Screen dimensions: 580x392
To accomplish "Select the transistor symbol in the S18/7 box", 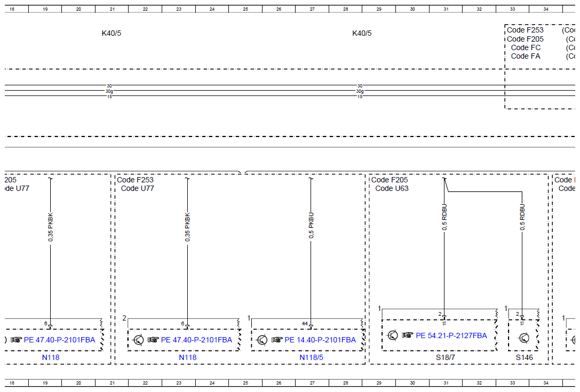I will (393, 335).
